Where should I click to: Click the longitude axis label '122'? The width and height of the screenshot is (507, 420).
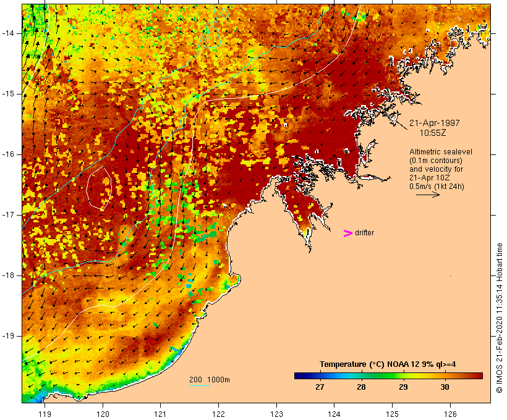pyautogui.click(x=219, y=414)
